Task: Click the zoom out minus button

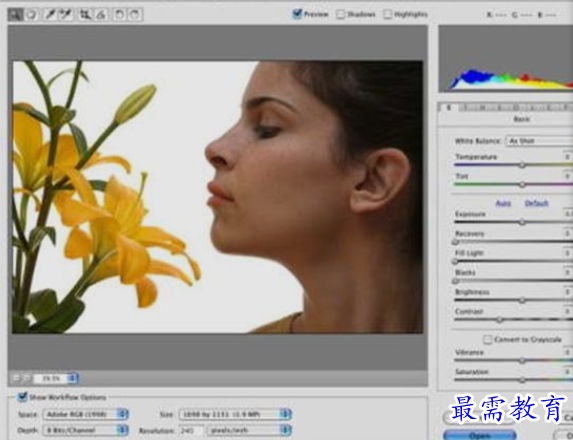Action: coord(16,378)
